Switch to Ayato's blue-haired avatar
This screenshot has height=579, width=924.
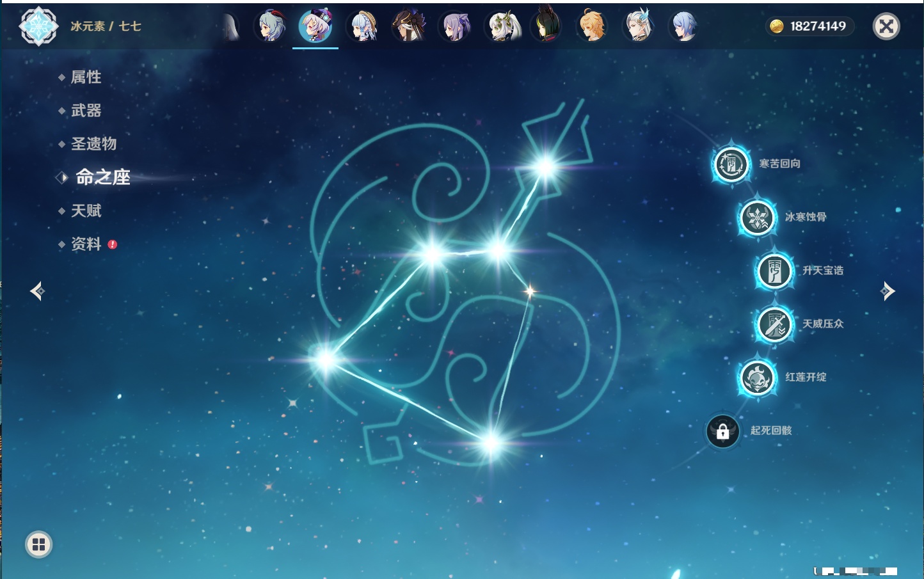(x=684, y=27)
